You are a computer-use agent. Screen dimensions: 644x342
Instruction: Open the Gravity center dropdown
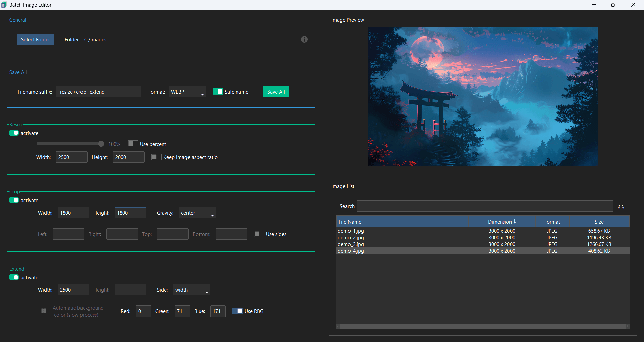[197, 213]
